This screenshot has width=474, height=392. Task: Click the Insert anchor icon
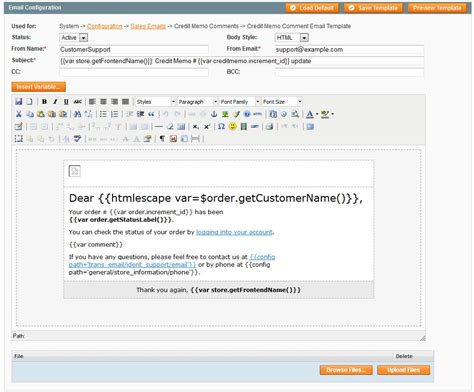214,114
